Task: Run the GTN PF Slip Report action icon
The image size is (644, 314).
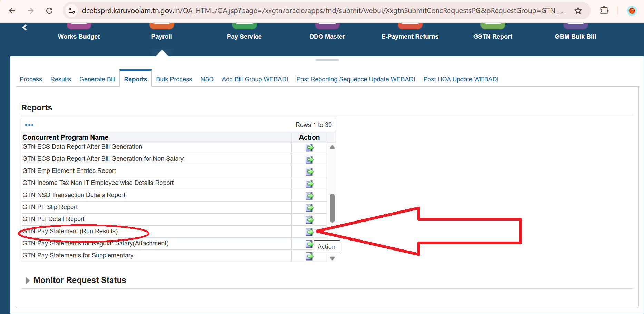Action: pos(309,208)
